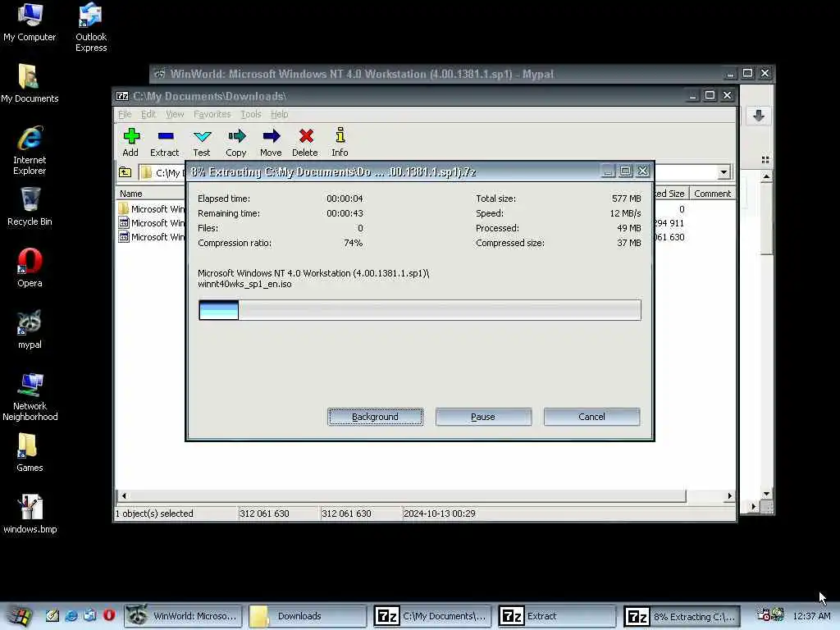Click the Name column header
Screen dimensions: 840x630
[x=150, y=194]
